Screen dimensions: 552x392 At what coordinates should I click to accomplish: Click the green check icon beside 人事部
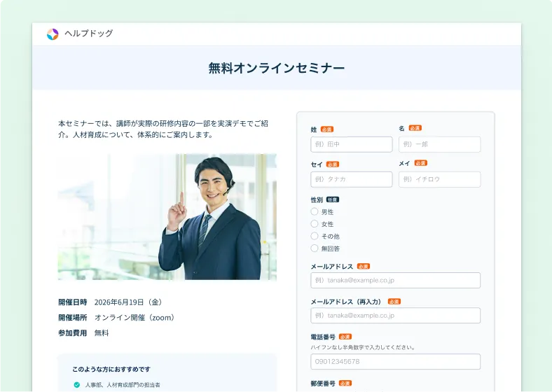point(77,385)
